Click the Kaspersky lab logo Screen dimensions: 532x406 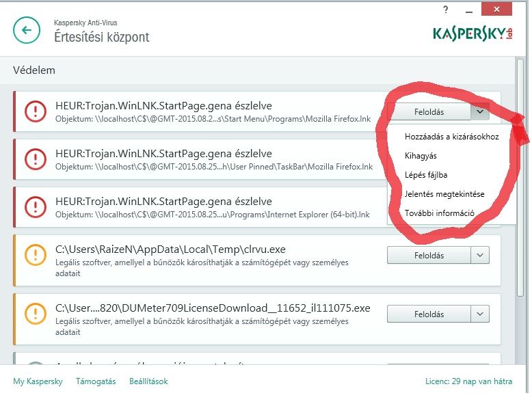(x=473, y=34)
